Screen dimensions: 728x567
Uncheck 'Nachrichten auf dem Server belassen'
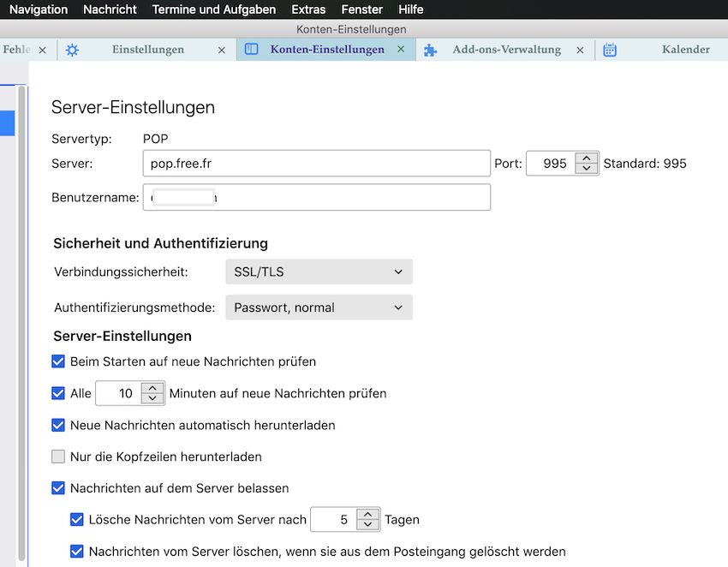[x=58, y=488]
